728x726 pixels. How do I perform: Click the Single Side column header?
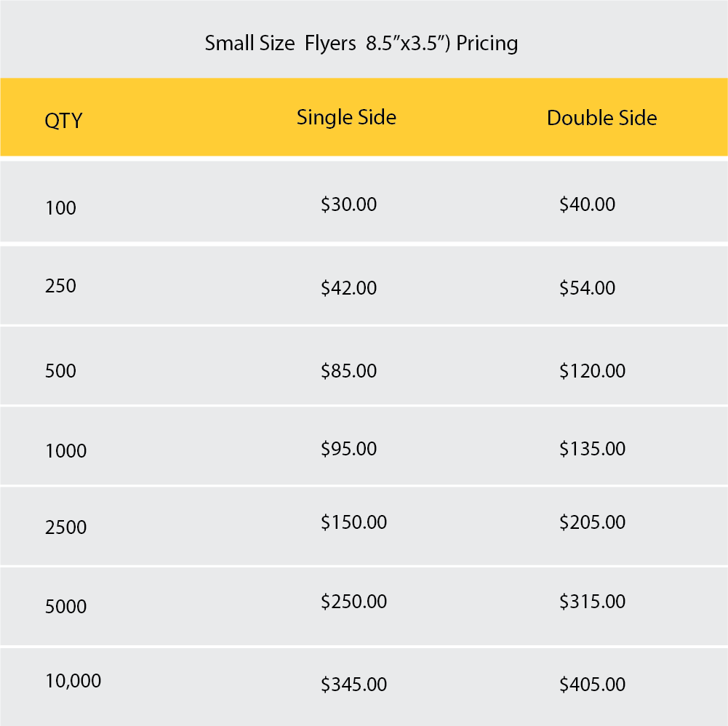pyautogui.click(x=346, y=117)
